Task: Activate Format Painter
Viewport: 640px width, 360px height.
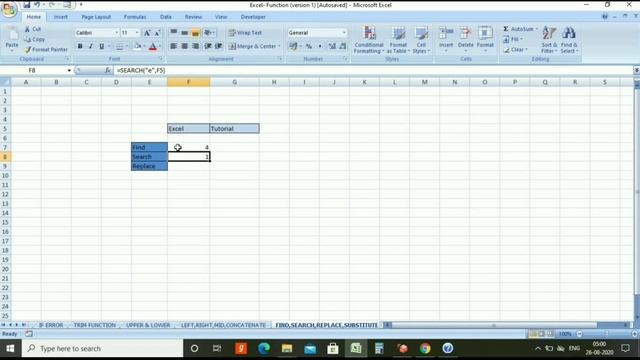Action: click(x=46, y=49)
